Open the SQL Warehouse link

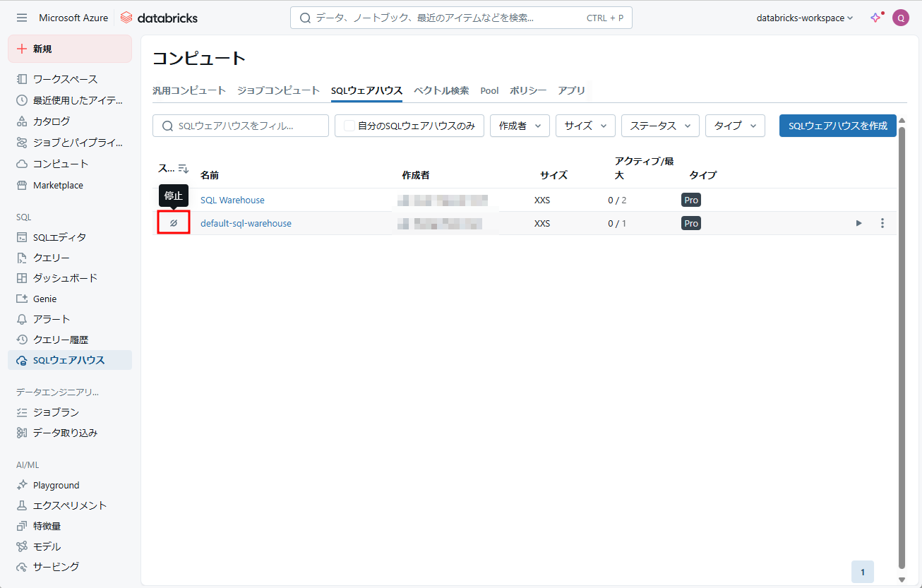[x=232, y=200]
